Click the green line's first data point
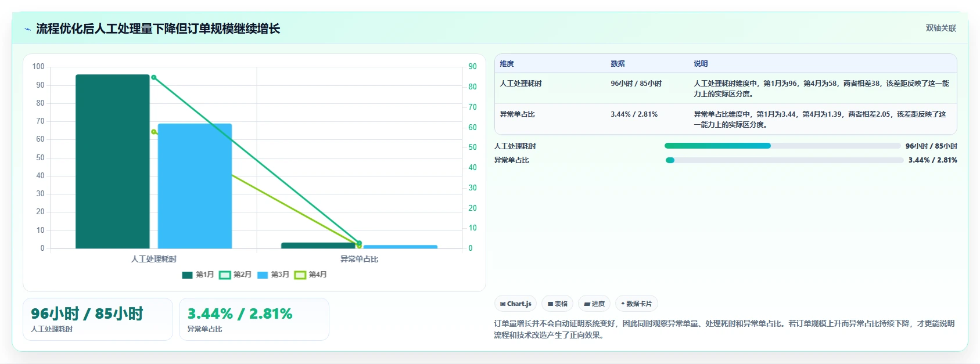The width and height of the screenshot is (980, 364). click(153, 77)
